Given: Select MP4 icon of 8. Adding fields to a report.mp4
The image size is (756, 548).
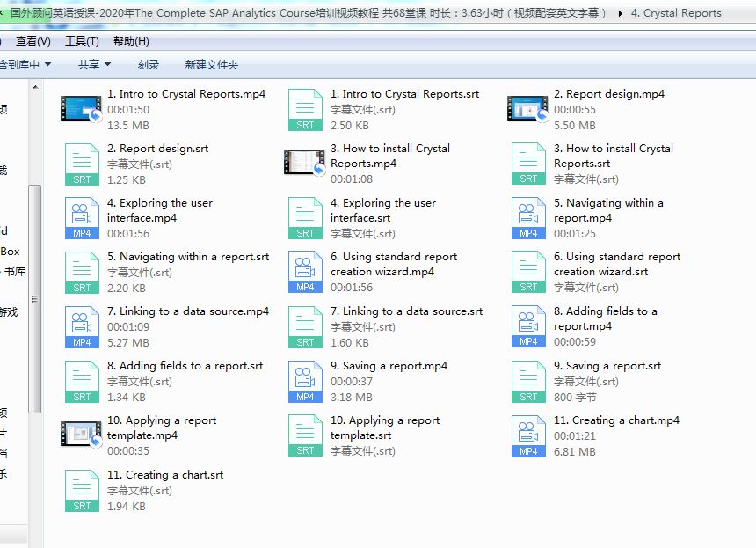Looking at the screenshot, I should (528, 326).
